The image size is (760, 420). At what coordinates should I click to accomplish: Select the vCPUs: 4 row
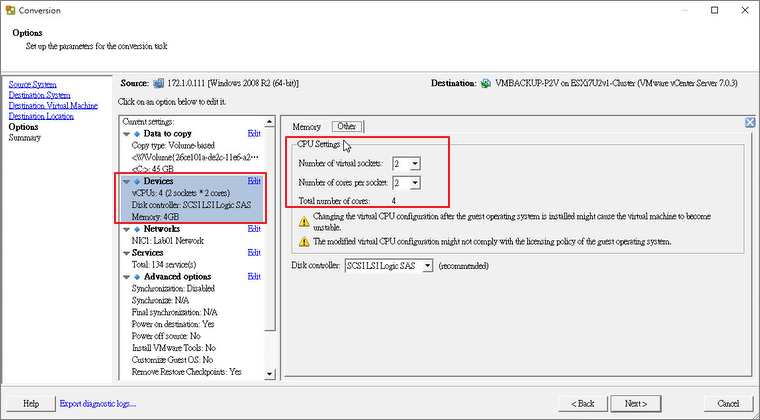click(x=181, y=193)
